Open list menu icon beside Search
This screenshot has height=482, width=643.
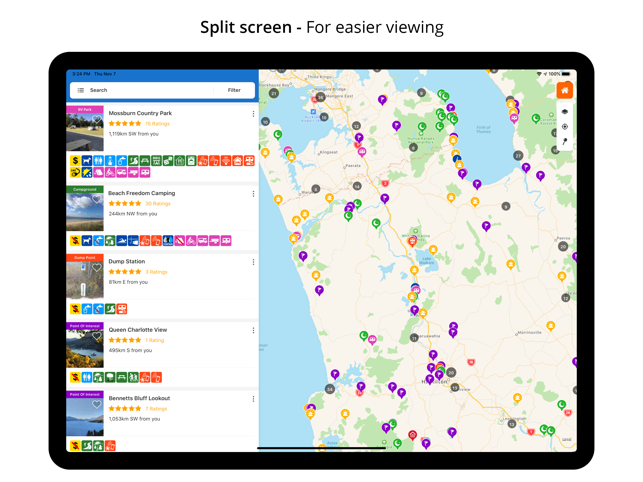81,90
